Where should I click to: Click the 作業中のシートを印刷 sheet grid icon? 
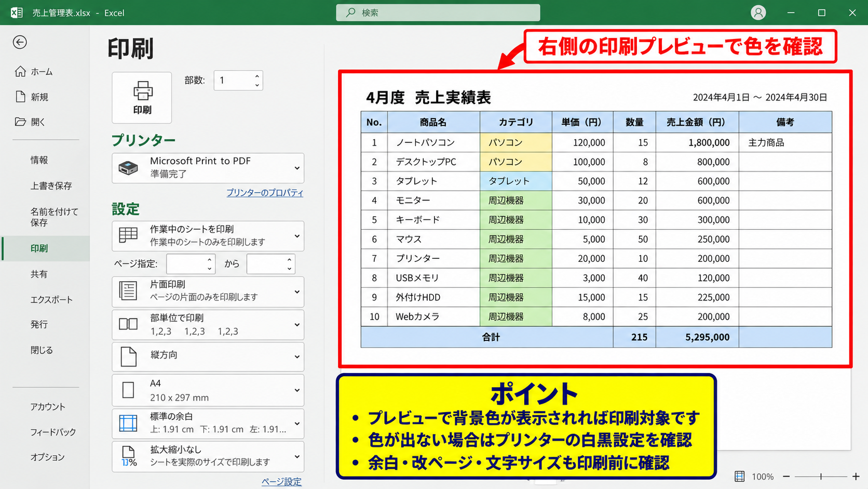[x=128, y=235]
